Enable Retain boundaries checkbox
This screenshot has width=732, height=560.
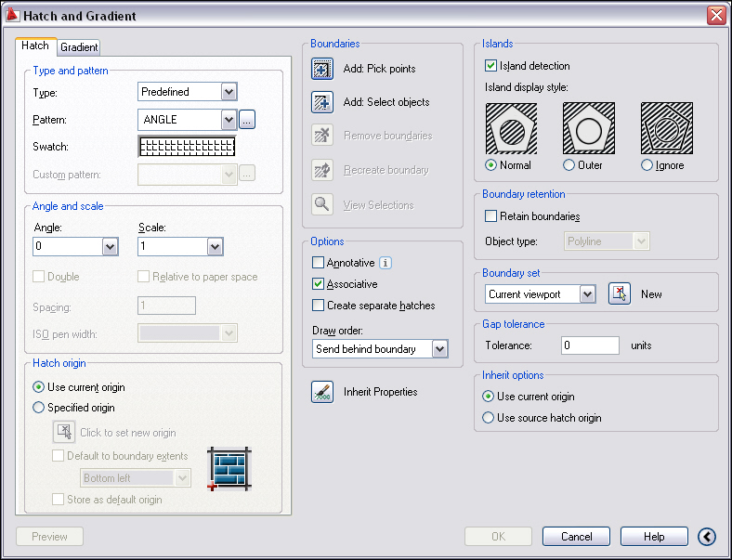(491, 216)
